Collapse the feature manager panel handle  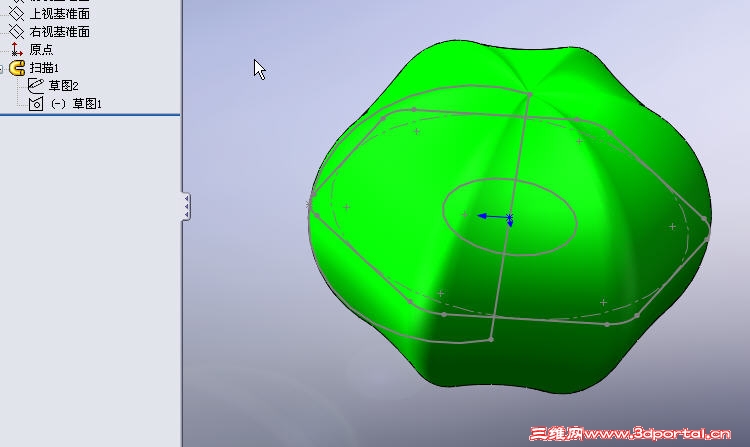(x=186, y=207)
